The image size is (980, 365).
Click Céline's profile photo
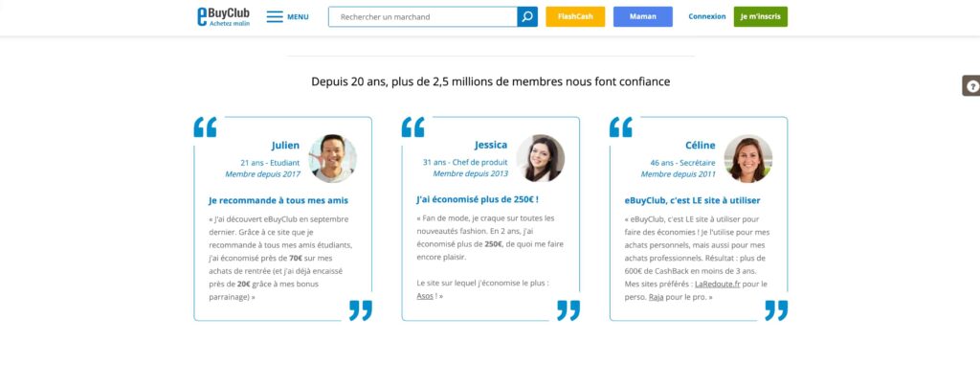[x=748, y=158]
